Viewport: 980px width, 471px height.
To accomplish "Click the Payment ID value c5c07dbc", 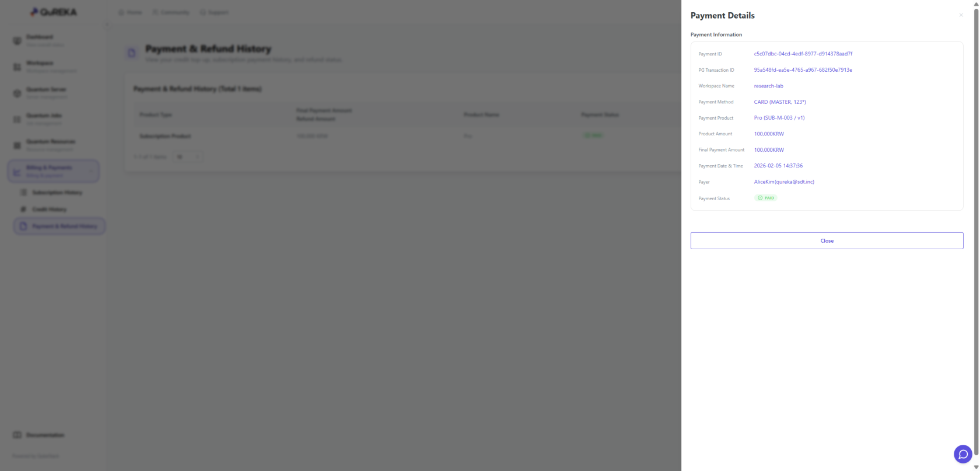I will click(x=803, y=54).
